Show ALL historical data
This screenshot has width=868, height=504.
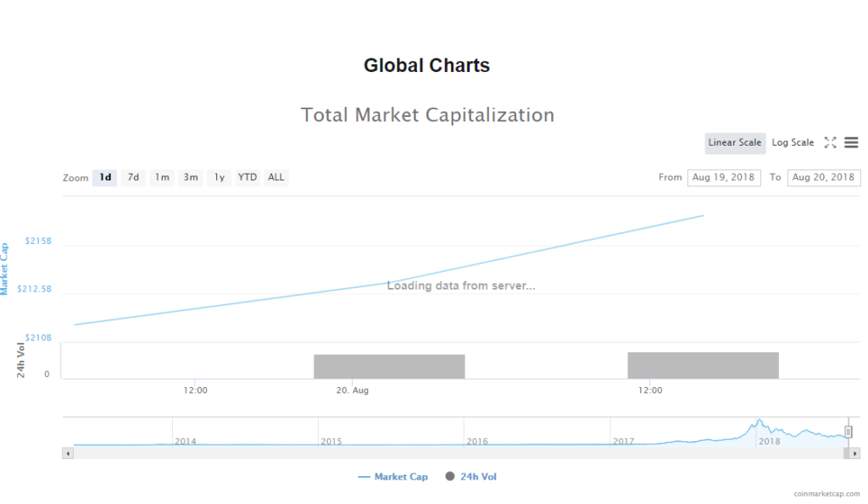(276, 178)
